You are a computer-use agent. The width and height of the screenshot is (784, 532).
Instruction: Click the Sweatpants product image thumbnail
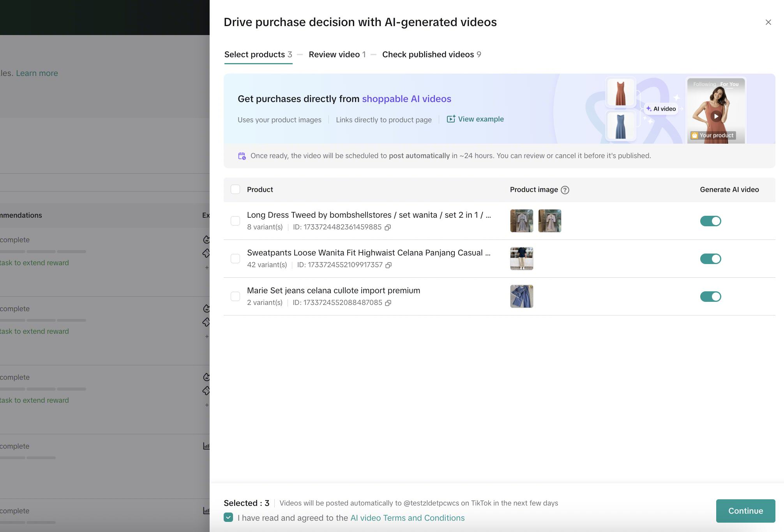521,259
